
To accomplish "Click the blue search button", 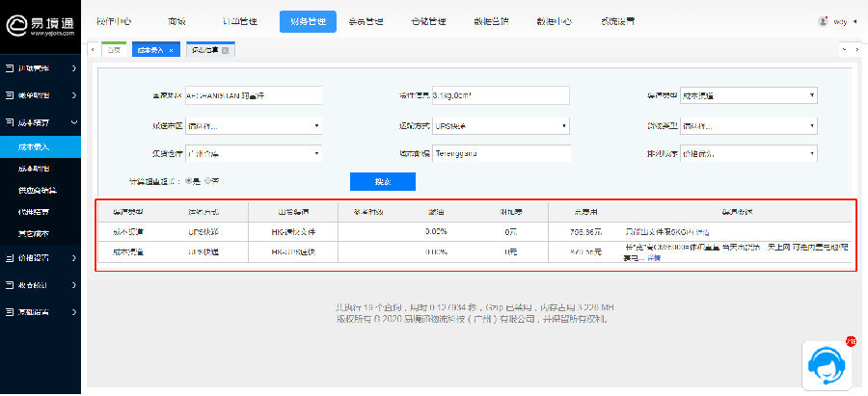I will pos(382,181).
